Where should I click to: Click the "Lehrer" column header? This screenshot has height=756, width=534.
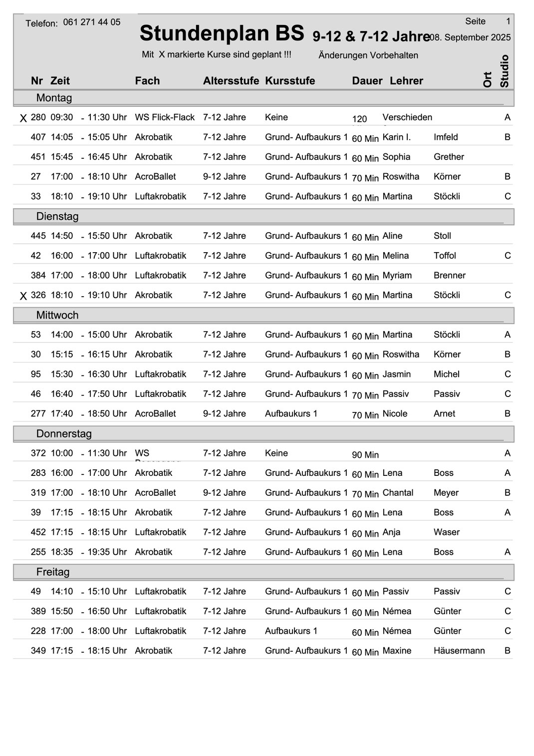tap(406, 81)
